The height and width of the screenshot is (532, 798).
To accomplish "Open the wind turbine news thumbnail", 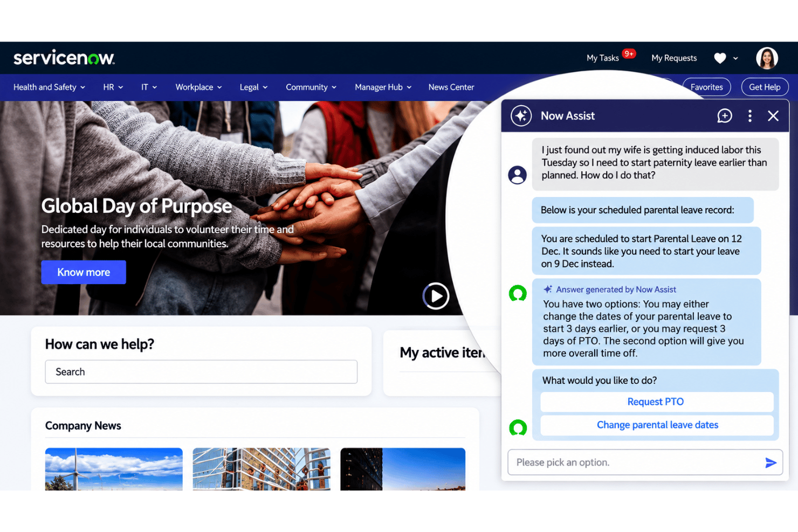I will pyautogui.click(x=114, y=469).
